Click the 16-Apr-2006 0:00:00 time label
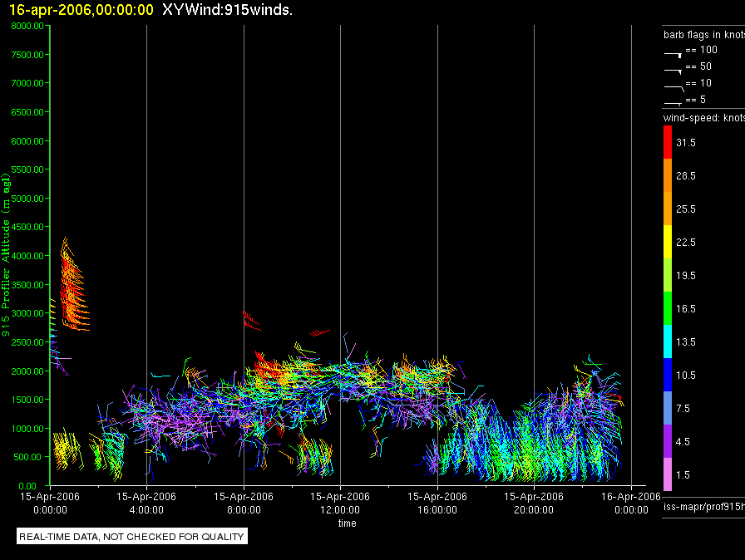Viewport: 745px width, 560px height. [631, 503]
